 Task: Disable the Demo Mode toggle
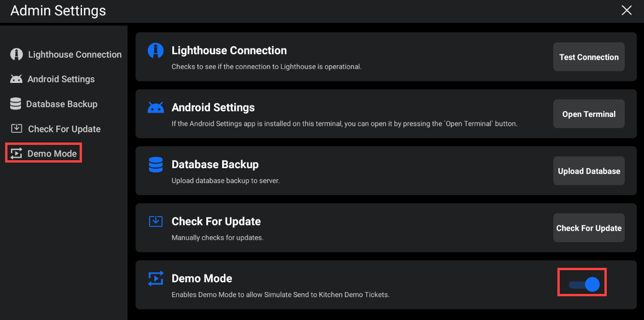pos(582,282)
